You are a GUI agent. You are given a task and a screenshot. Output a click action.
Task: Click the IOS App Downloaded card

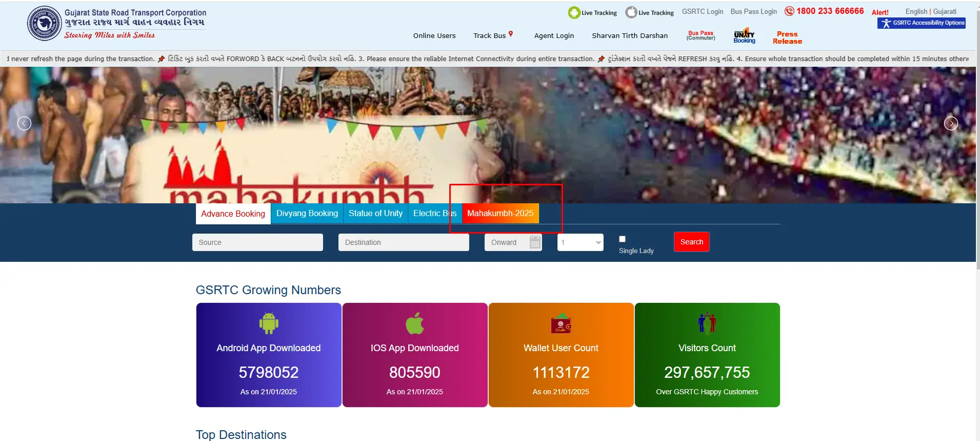pos(415,355)
